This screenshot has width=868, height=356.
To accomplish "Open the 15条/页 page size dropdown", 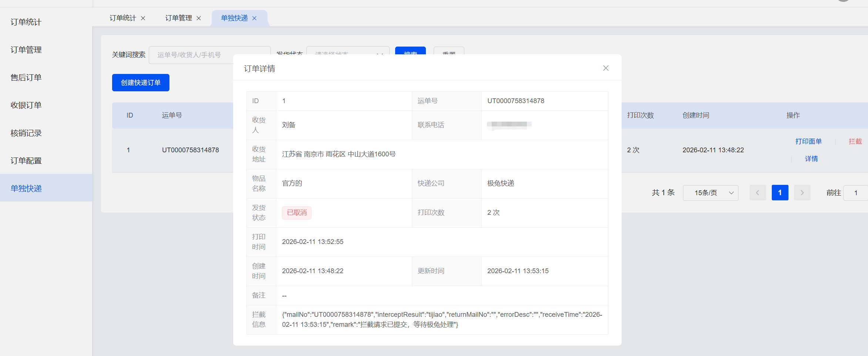I will 710,193.
